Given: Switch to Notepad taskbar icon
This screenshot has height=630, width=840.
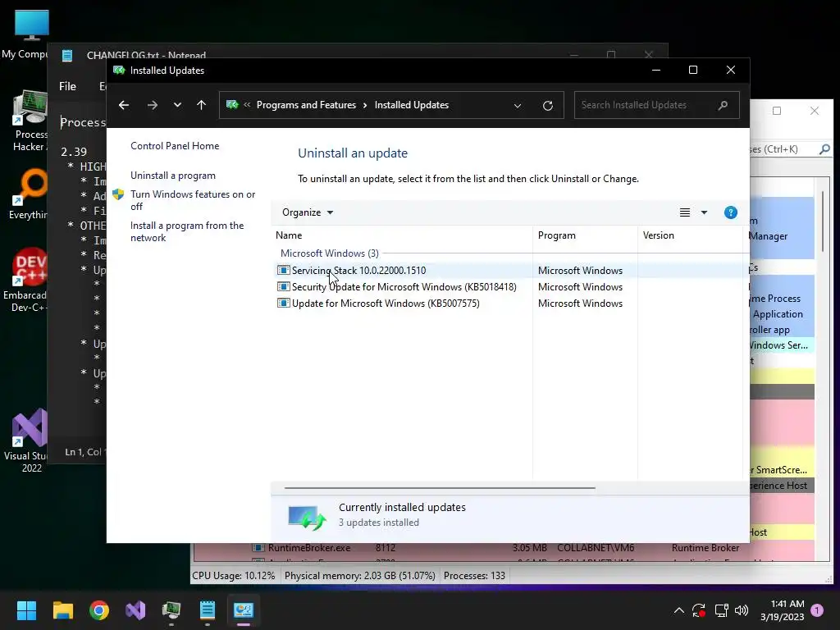Looking at the screenshot, I should 208,610.
